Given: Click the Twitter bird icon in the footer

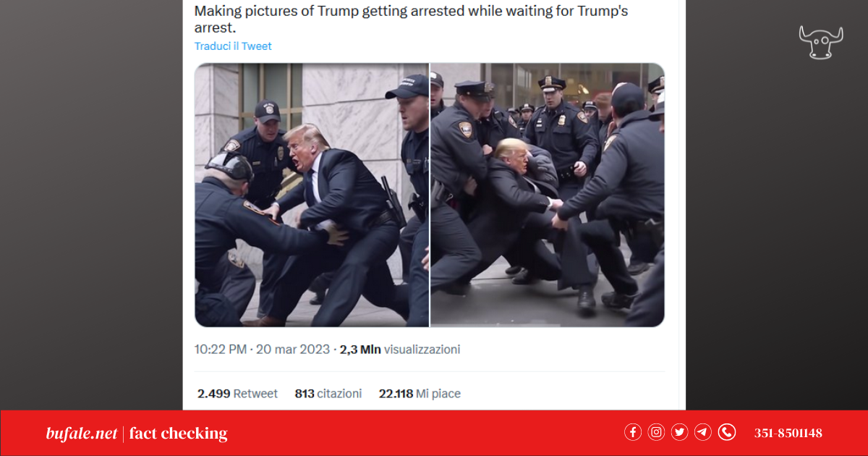Looking at the screenshot, I should tap(679, 432).
